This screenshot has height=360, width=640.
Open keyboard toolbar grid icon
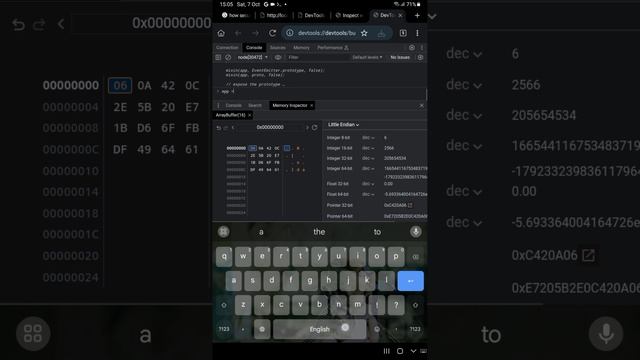223,232
